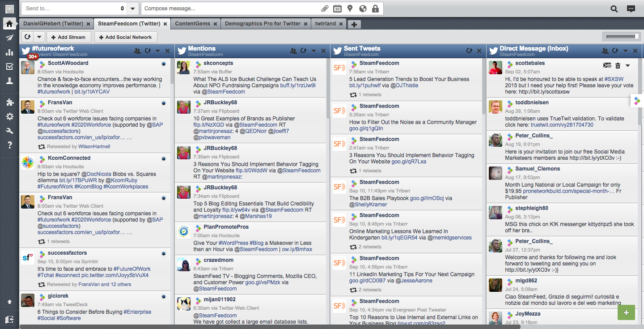Viewport: 644px width, 329px height.
Task: Open dropdown arrow next to refresh button
Action: [39, 37]
